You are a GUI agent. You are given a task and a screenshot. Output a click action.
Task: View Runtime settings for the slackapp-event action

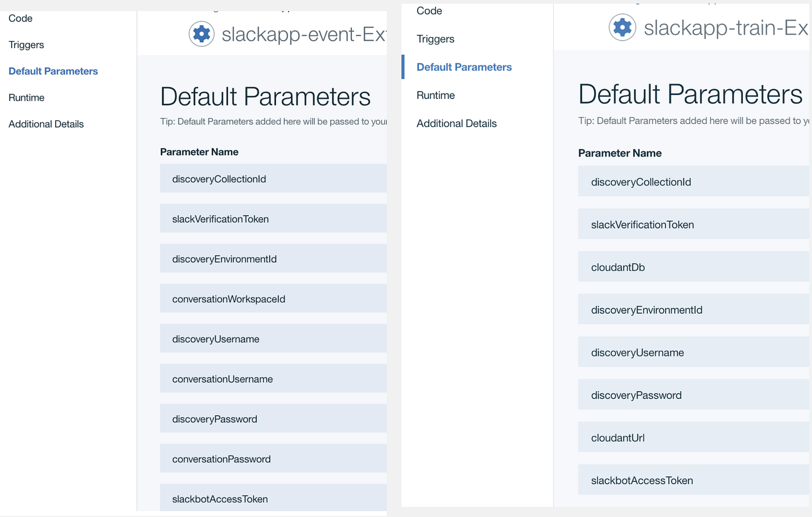26,97
